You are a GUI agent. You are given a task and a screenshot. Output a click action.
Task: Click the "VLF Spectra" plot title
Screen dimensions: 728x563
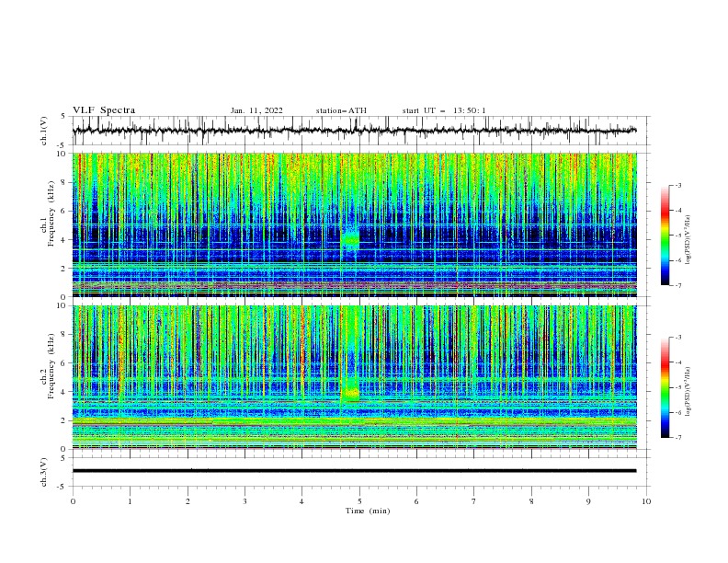104,110
